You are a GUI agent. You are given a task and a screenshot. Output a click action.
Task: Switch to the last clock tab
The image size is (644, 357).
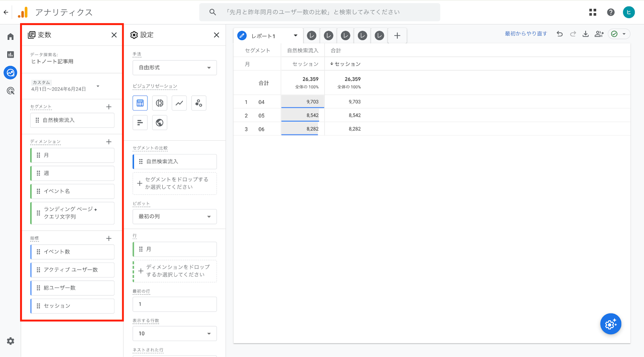pyautogui.click(x=379, y=35)
